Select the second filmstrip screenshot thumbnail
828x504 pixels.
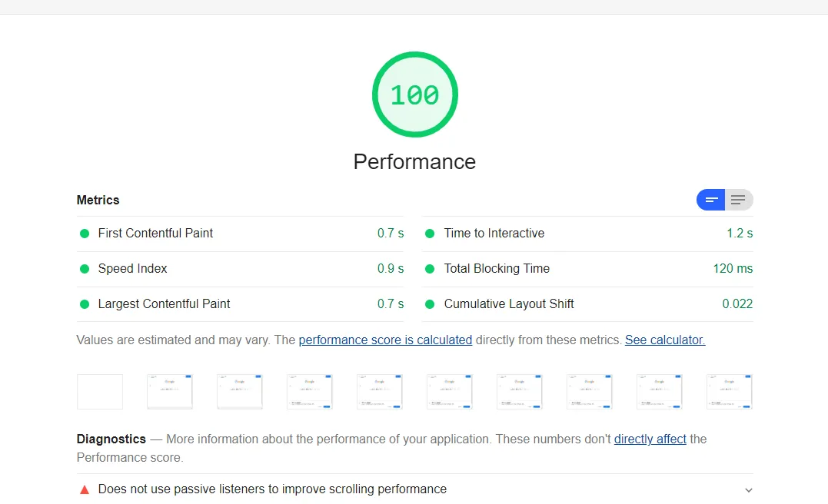click(x=170, y=392)
